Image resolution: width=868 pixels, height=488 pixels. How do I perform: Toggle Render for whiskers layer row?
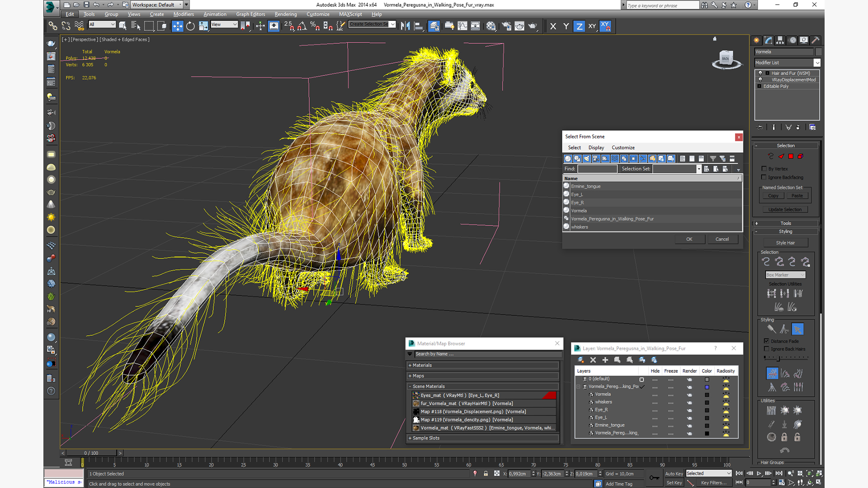tap(689, 403)
